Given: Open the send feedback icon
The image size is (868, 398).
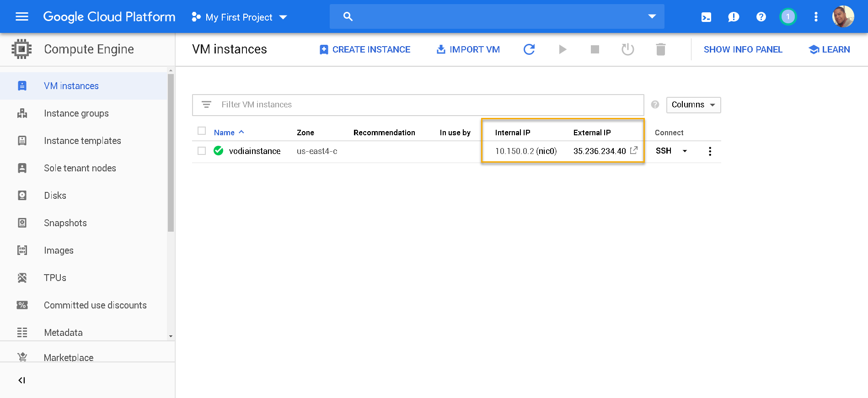Looking at the screenshot, I should 734,17.
